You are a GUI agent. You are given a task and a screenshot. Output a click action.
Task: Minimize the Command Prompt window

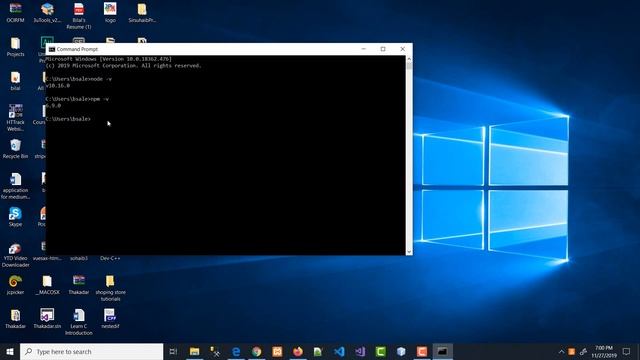[364, 49]
